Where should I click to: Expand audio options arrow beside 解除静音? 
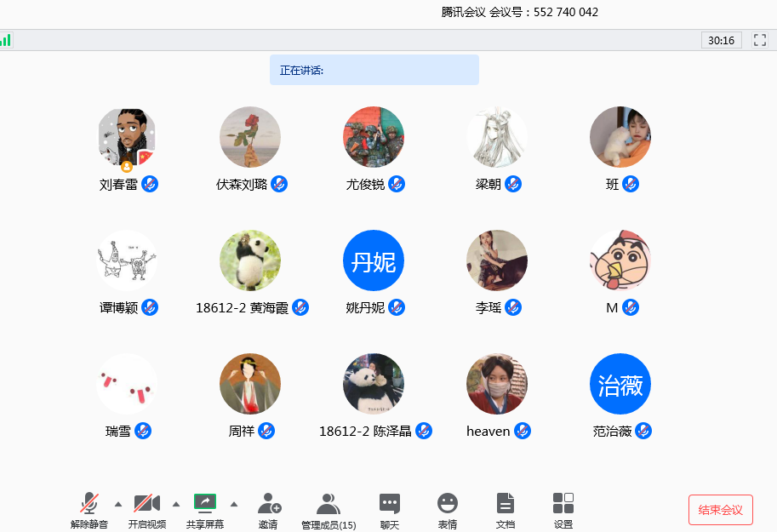[118, 503]
